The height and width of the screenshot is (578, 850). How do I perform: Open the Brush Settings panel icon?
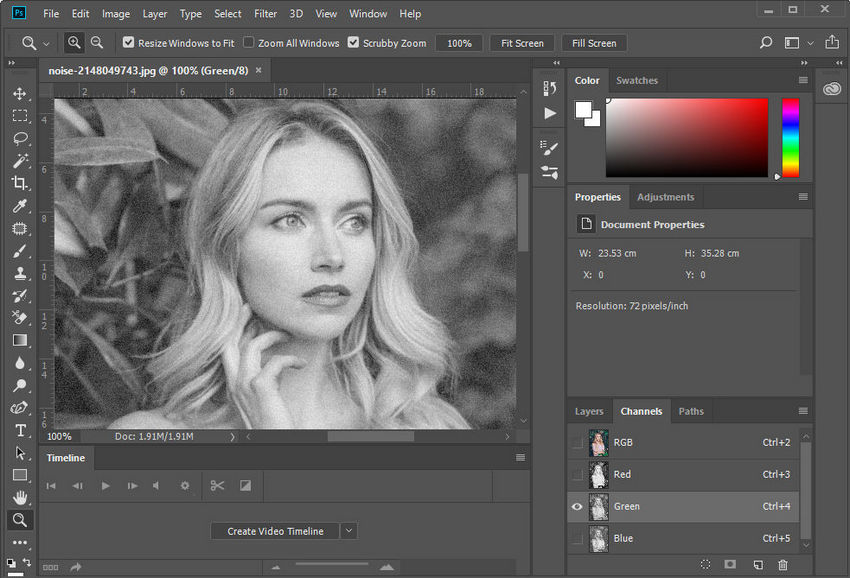click(549, 147)
